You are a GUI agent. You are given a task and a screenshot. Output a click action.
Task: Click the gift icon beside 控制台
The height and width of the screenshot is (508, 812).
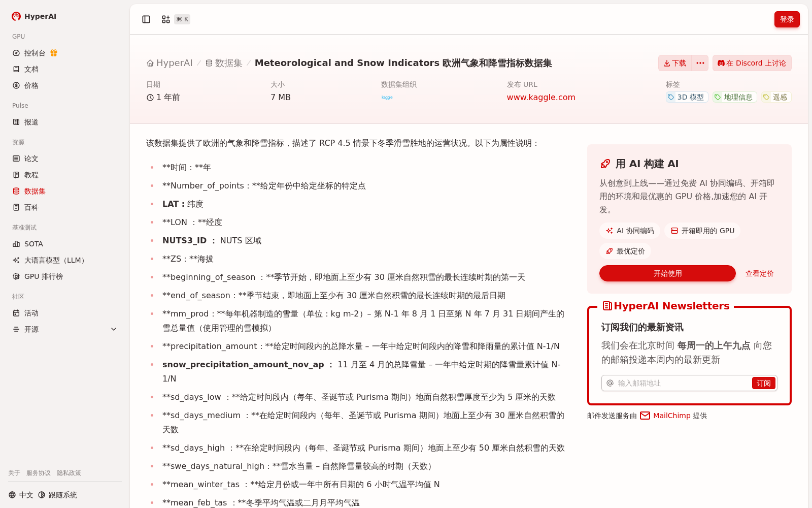click(x=54, y=53)
